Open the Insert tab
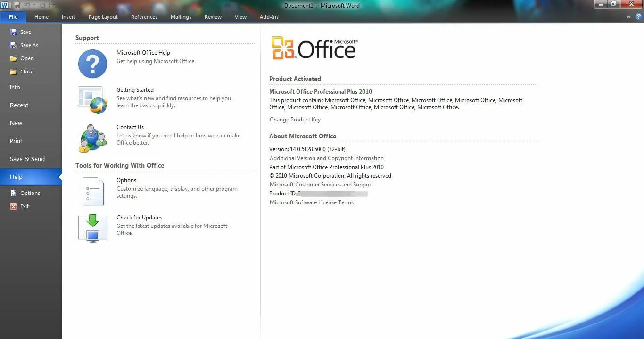This screenshot has width=644, height=339. tap(68, 17)
